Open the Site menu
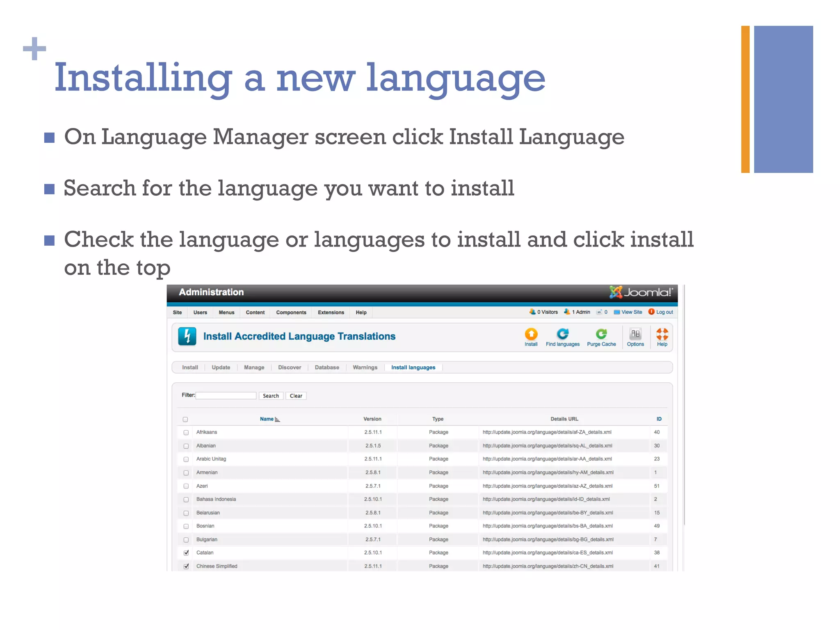 coord(177,313)
